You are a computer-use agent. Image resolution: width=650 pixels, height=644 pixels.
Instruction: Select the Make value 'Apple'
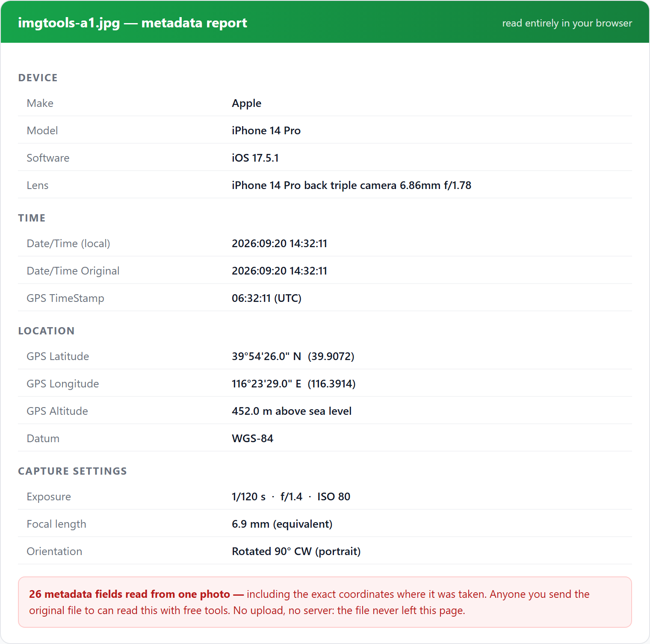[x=247, y=103]
